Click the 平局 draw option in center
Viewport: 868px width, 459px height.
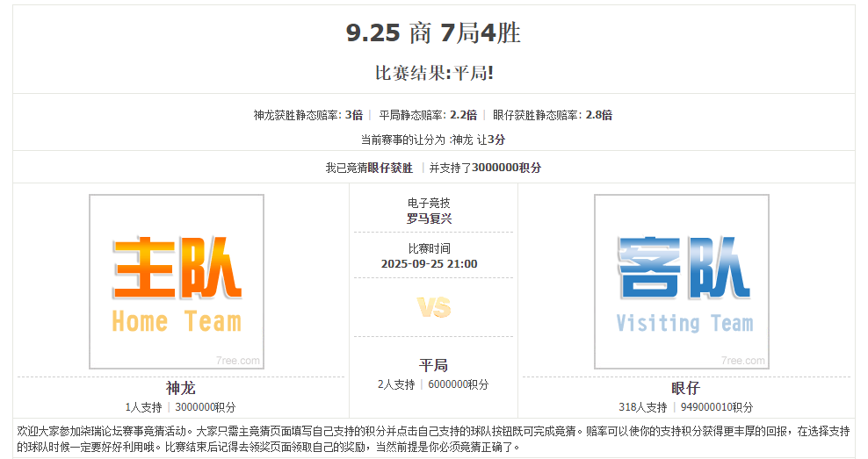433,365
